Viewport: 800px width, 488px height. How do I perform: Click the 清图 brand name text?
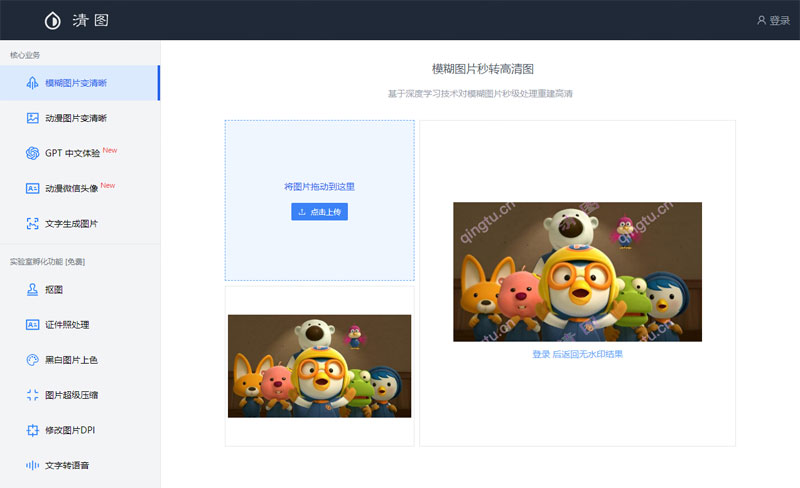coord(91,20)
